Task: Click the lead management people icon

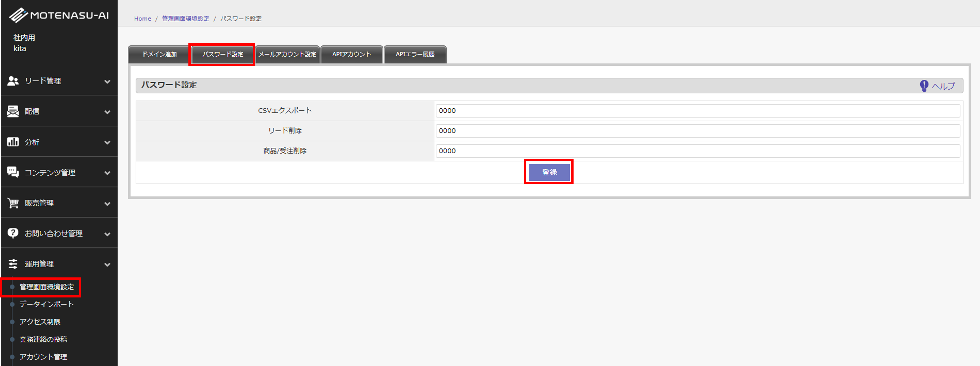Action: point(13,81)
